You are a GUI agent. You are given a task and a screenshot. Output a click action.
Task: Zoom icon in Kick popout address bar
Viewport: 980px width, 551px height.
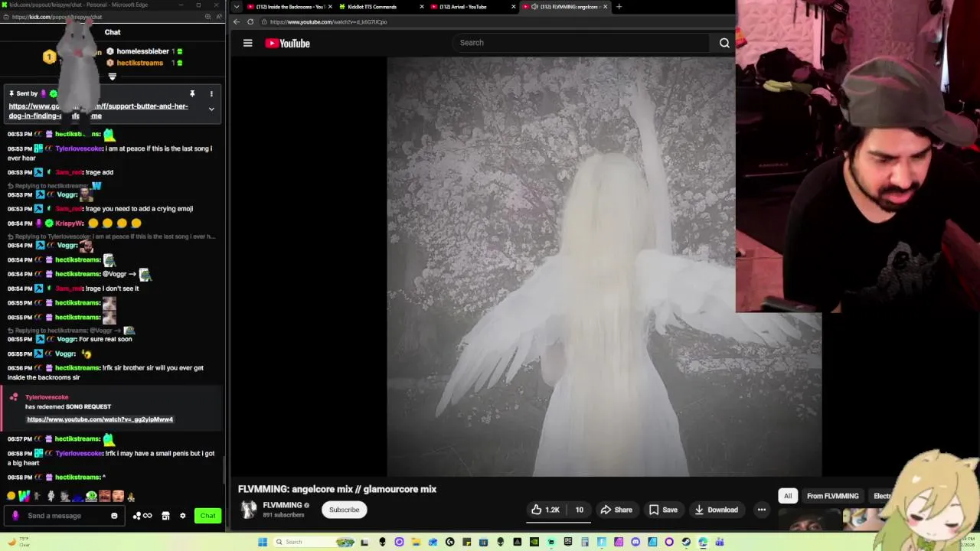tap(207, 17)
